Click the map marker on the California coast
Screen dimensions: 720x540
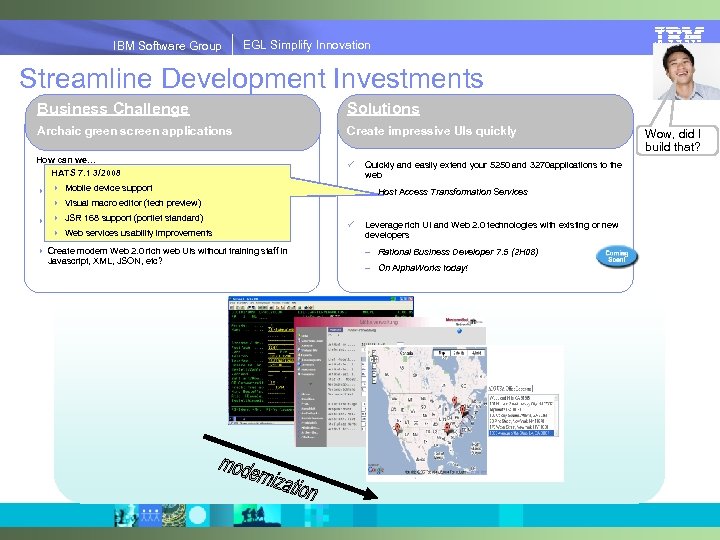(x=398, y=429)
